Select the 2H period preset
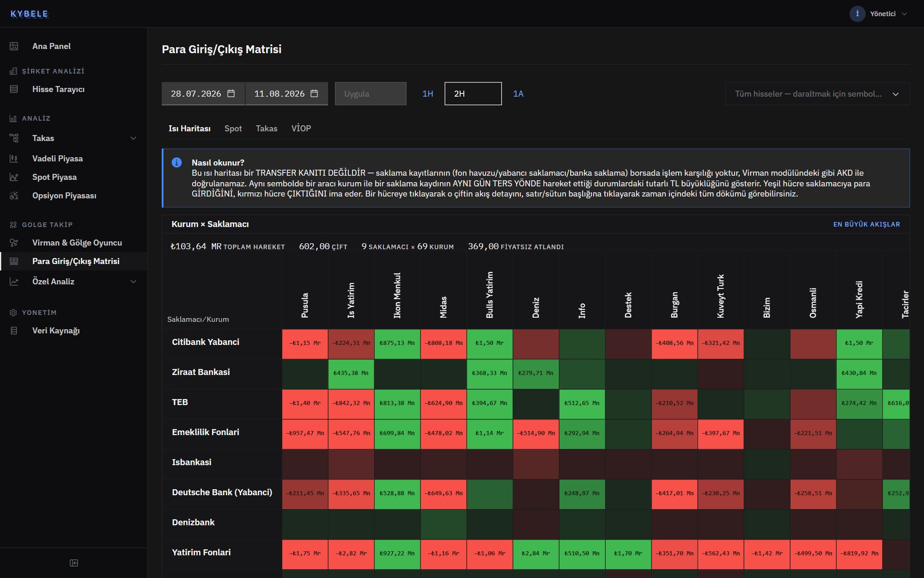Viewport: 924px width, 578px height. tap(473, 94)
